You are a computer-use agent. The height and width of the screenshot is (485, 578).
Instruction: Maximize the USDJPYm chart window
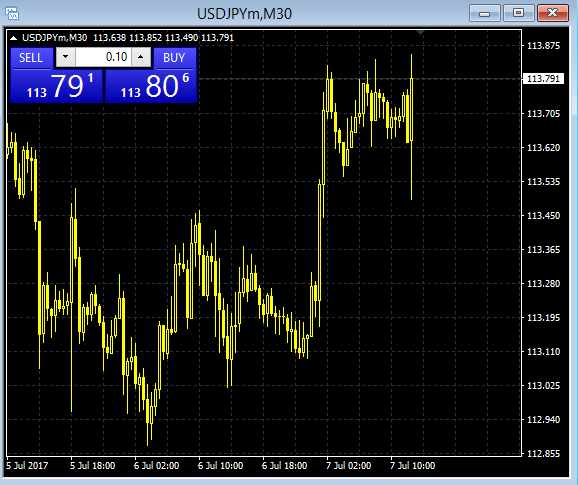tap(518, 14)
